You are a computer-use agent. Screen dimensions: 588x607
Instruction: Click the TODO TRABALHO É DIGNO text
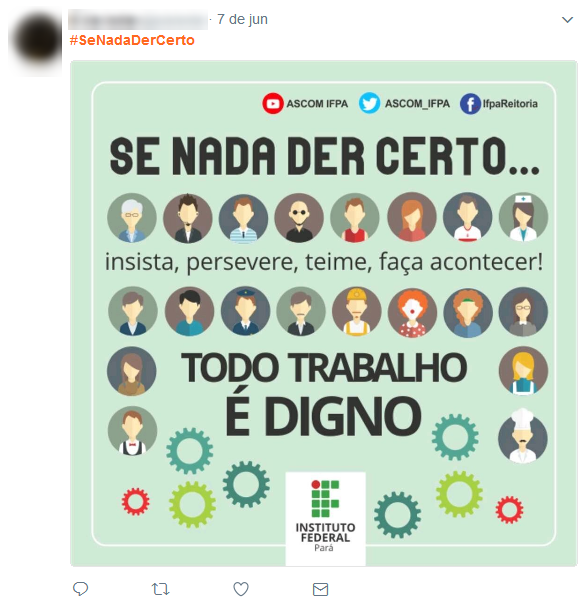[324, 393]
